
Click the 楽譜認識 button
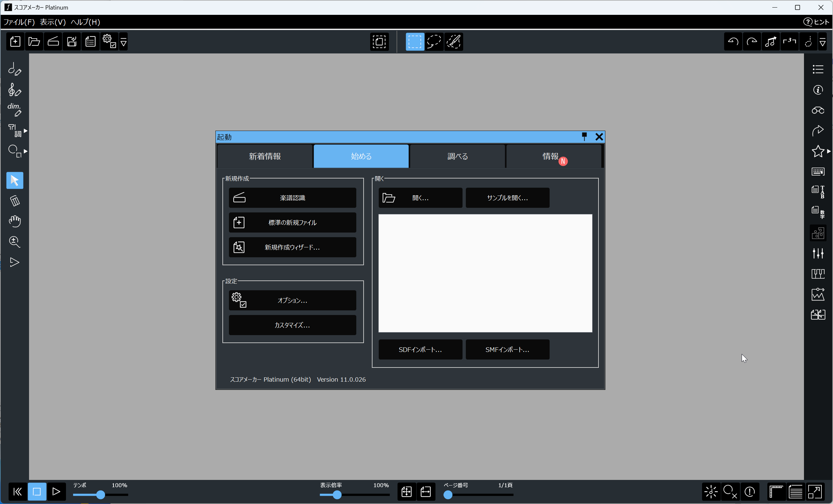(292, 198)
